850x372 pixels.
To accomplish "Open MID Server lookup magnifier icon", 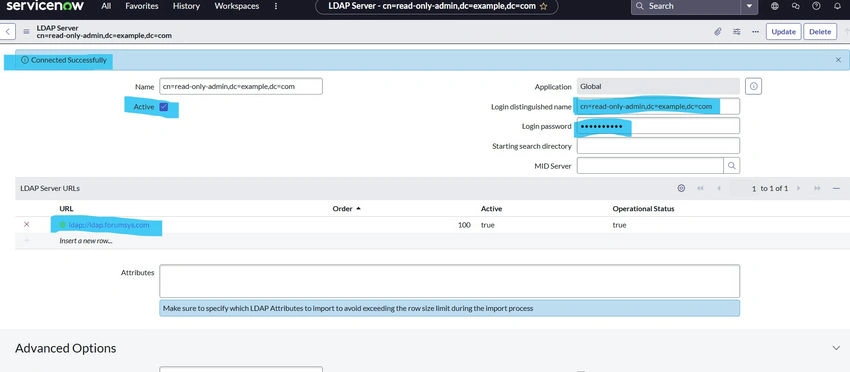I will pos(732,166).
